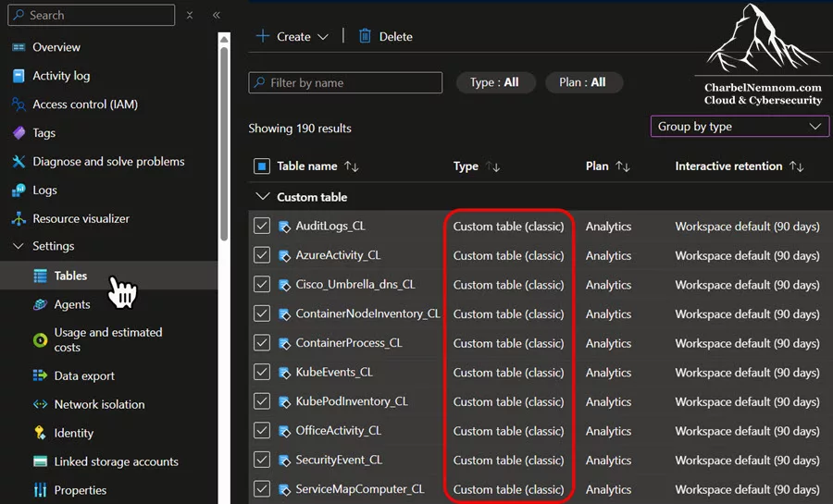Click the Diagnose and solve problems icon

coord(19,161)
